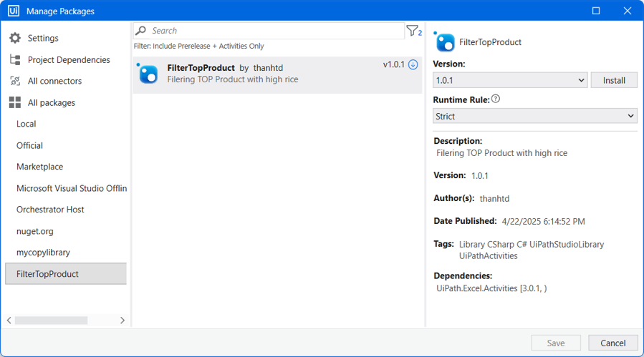Select All packages section
The height and width of the screenshot is (357, 644).
tap(52, 102)
